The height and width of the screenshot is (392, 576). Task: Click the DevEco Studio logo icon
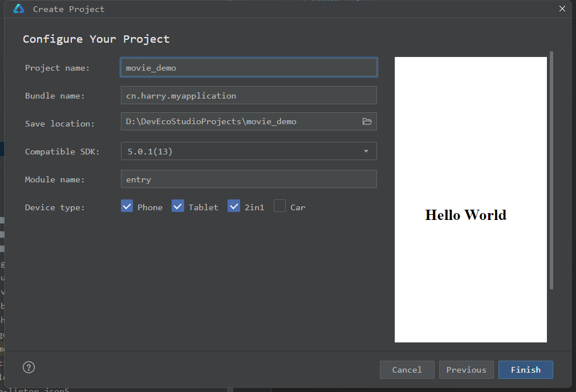coord(19,9)
